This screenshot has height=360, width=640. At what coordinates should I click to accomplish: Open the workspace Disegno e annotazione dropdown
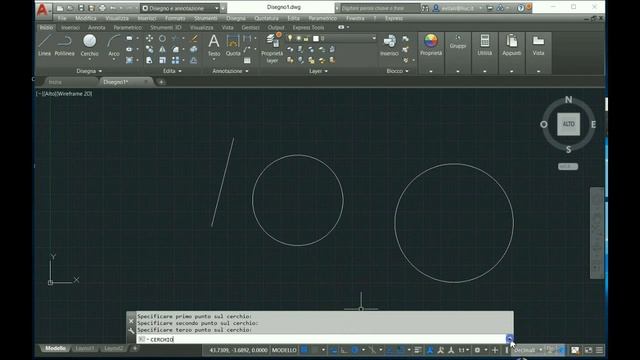tap(180, 8)
